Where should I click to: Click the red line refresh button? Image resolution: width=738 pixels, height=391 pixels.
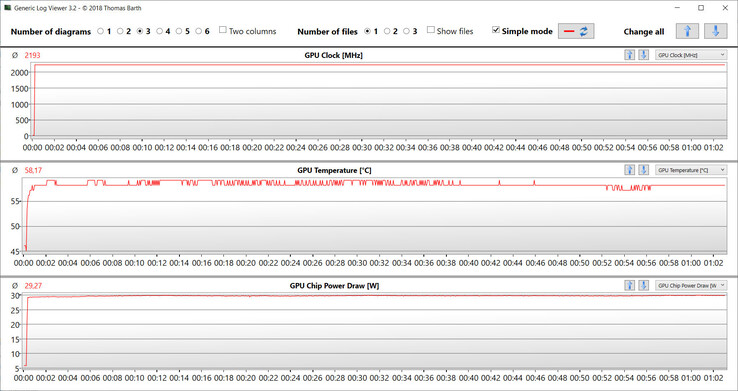tap(576, 32)
